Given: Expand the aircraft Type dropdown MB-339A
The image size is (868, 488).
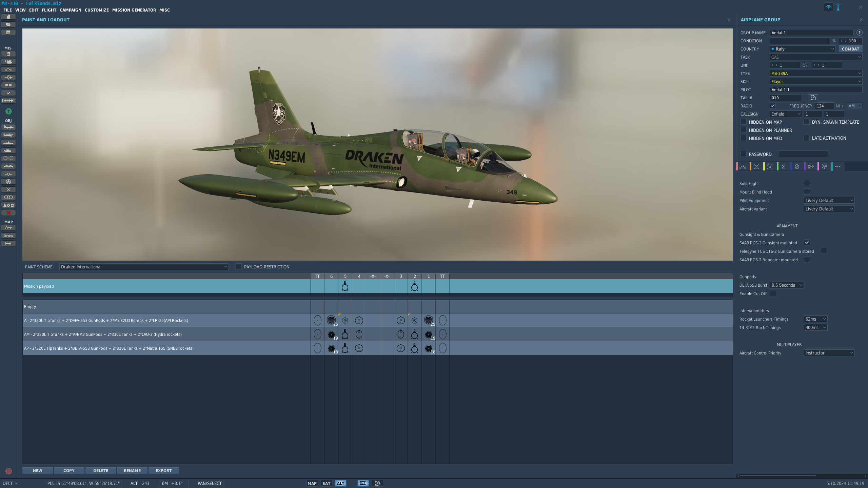Looking at the screenshot, I should [816, 73].
